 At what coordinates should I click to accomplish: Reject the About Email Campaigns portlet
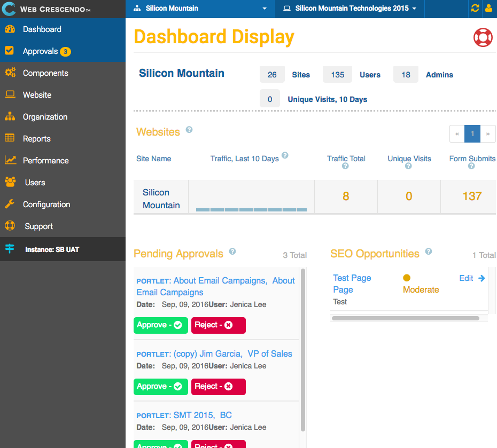(x=219, y=325)
